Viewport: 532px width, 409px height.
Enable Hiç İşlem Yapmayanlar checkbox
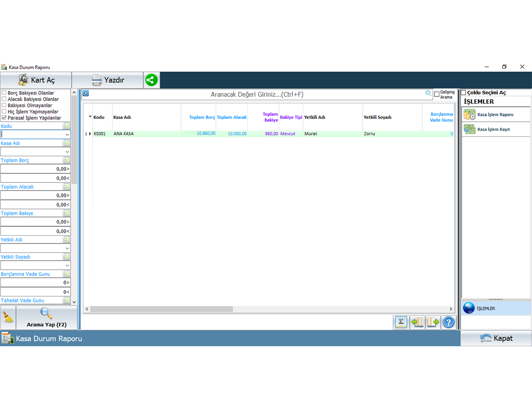click(4, 111)
